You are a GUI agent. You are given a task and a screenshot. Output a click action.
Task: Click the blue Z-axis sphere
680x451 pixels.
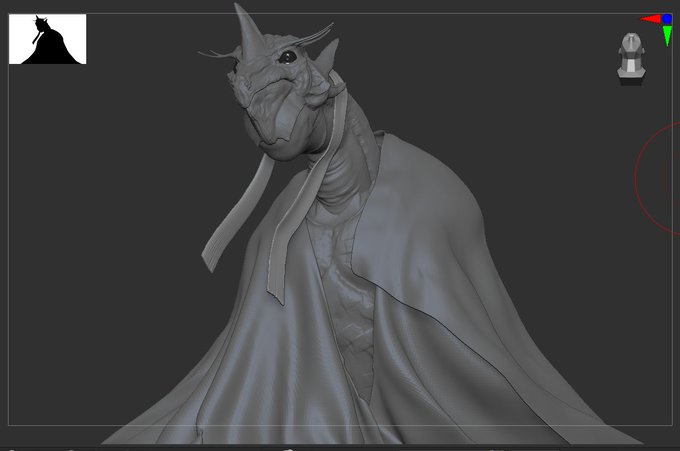coord(667,19)
